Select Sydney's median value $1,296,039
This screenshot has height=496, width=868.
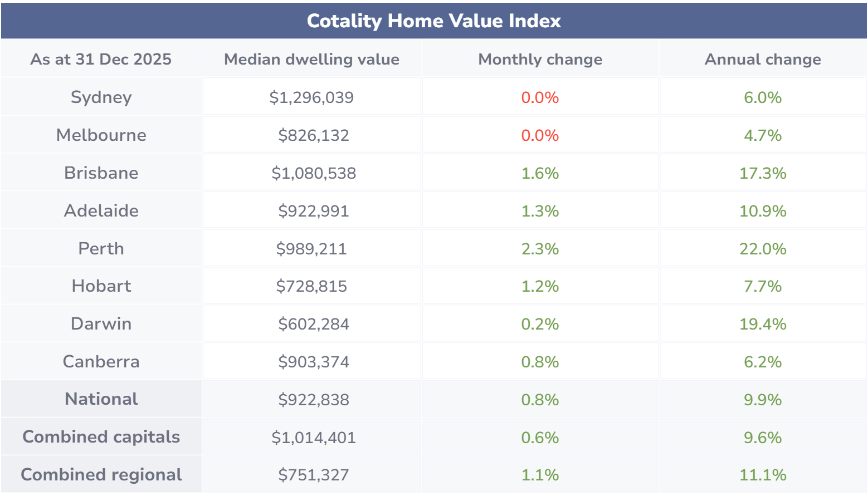click(x=311, y=97)
